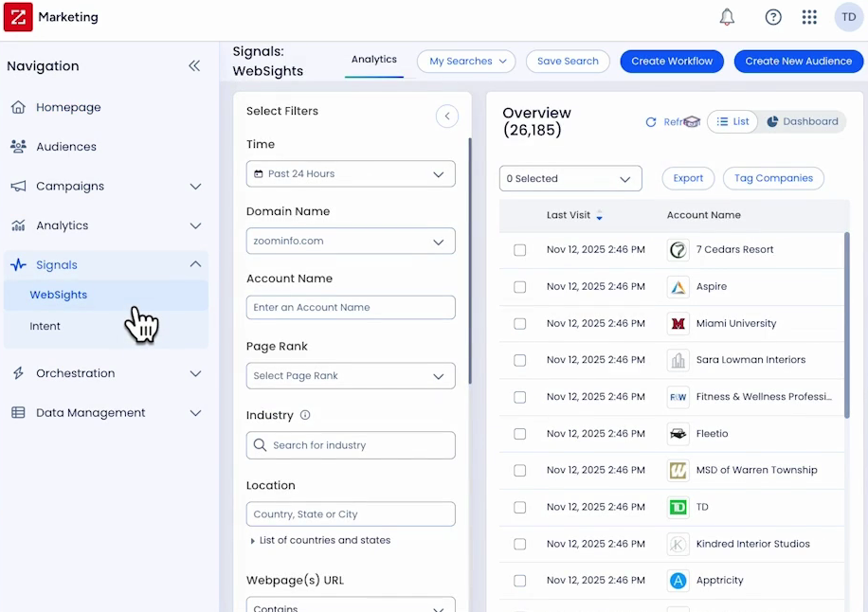Open the apps grid launcher
This screenshot has width=868, height=612.
[809, 17]
